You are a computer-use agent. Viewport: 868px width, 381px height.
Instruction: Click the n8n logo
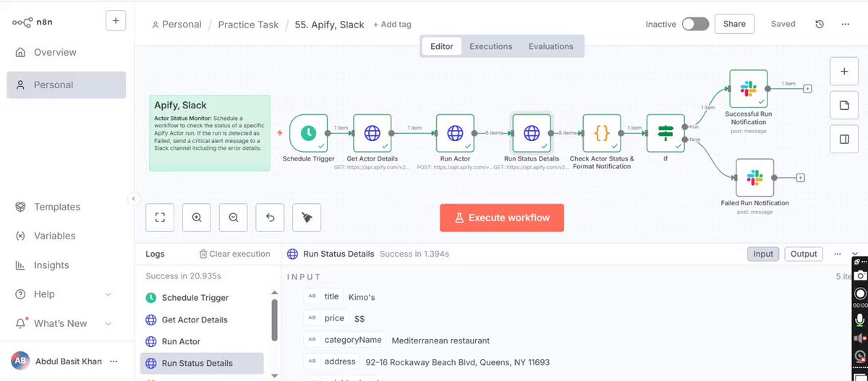point(31,22)
